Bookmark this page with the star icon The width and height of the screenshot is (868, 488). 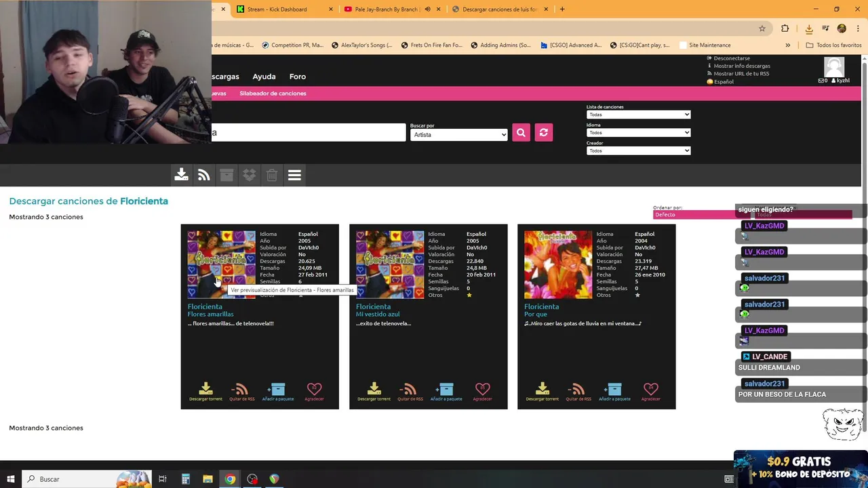(x=762, y=28)
